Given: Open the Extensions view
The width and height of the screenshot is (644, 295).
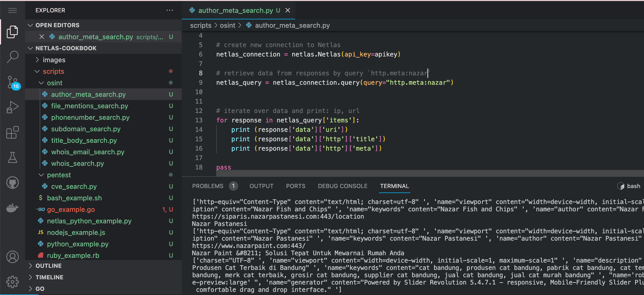Looking at the screenshot, I should click(x=12, y=132).
